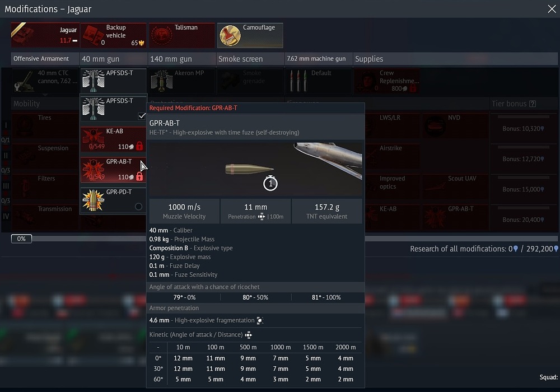Screen dimensions: 560x392
Task: Expand the 40 mm gun APFSDS-T selector
Action: (114, 81)
